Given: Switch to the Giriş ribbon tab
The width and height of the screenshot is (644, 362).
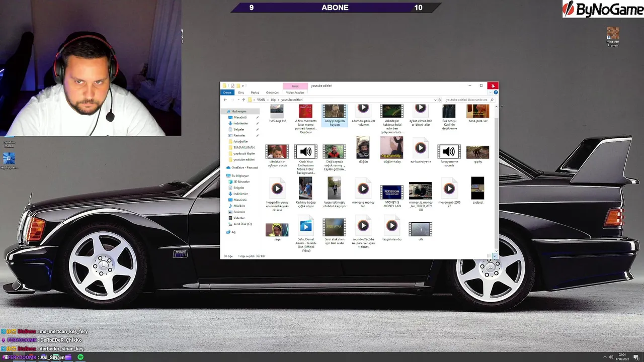Looking at the screenshot, I should click(x=241, y=93).
